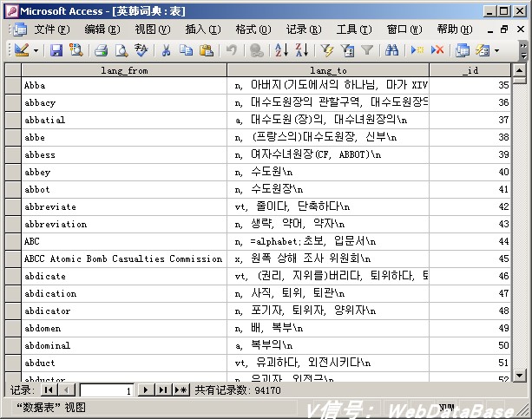Click the Access key icon in the title bar
The height and width of the screenshot is (419, 532).
pyautogui.click(x=12, y=11)
